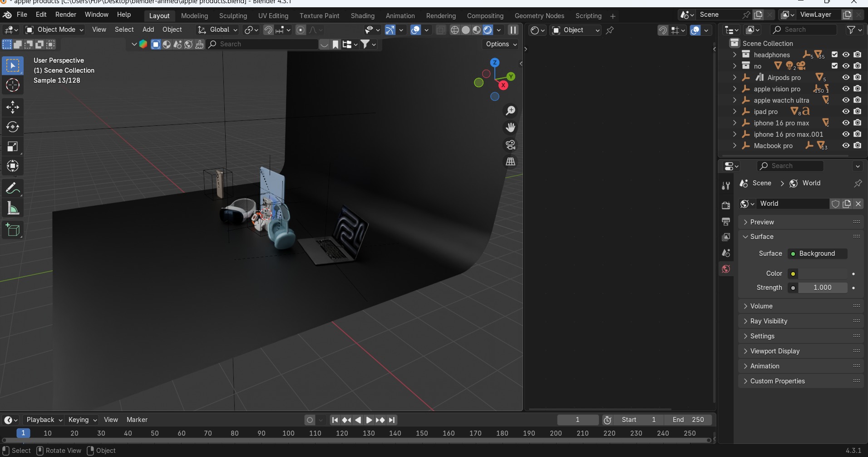Open the timeline Marker menu

point(137,420)
